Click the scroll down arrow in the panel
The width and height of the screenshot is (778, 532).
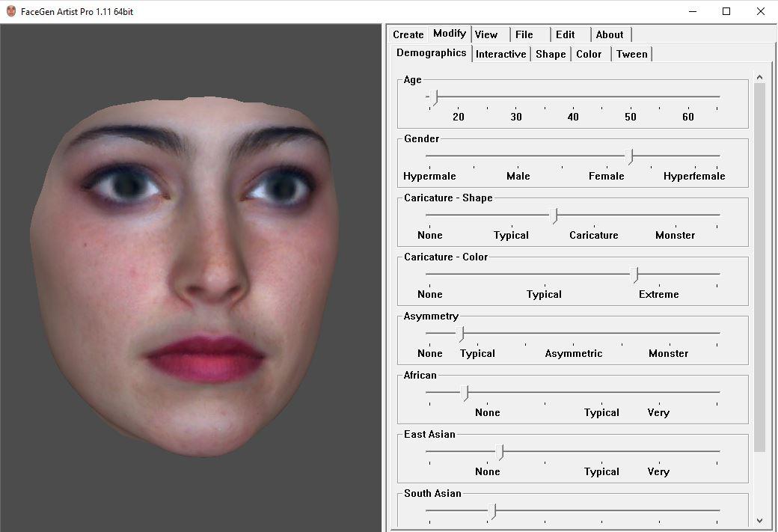(x=760, y=520)
